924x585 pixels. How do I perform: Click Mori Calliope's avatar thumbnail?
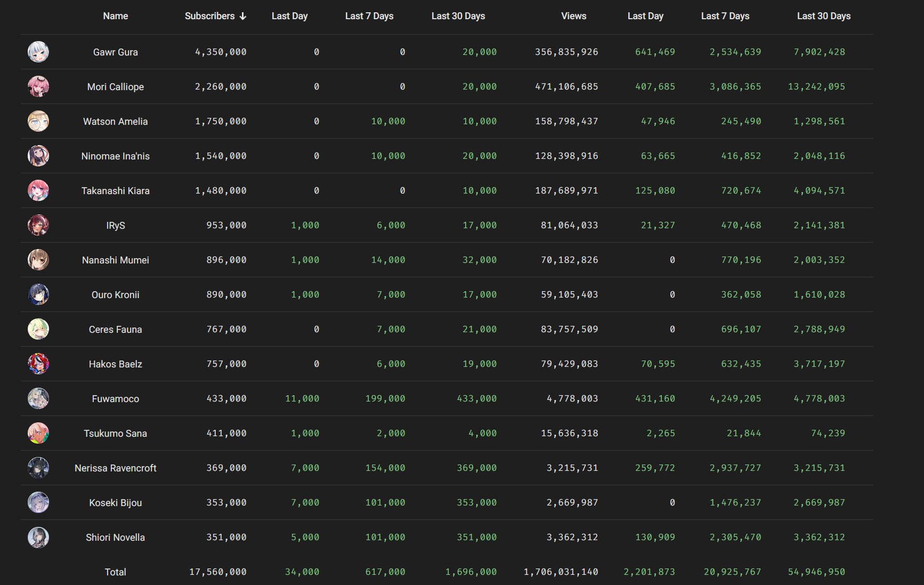[38, 86]
